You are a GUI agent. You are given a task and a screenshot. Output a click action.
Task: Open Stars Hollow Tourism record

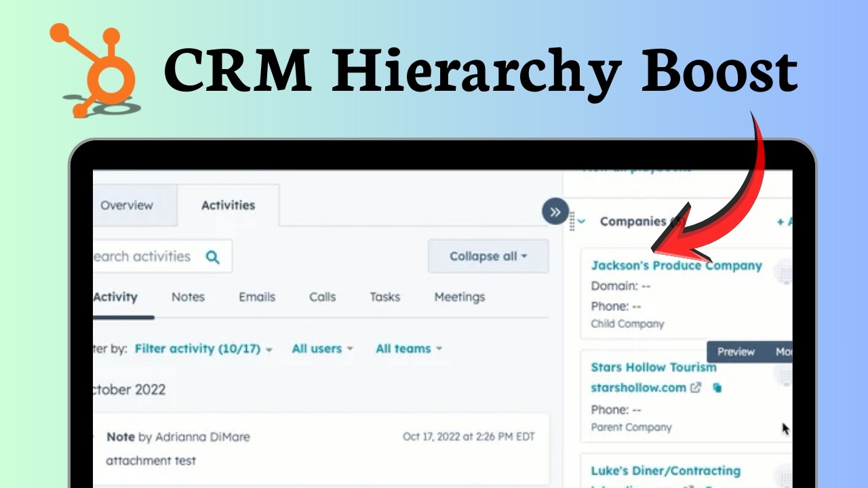click(x=654, y=367)
